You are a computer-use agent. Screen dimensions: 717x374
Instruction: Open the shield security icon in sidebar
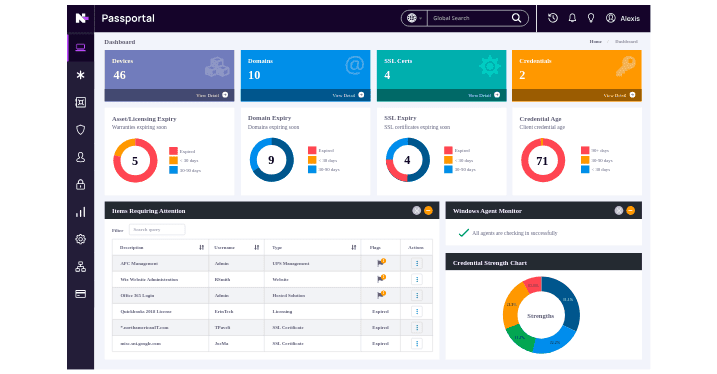click(80, 130)
